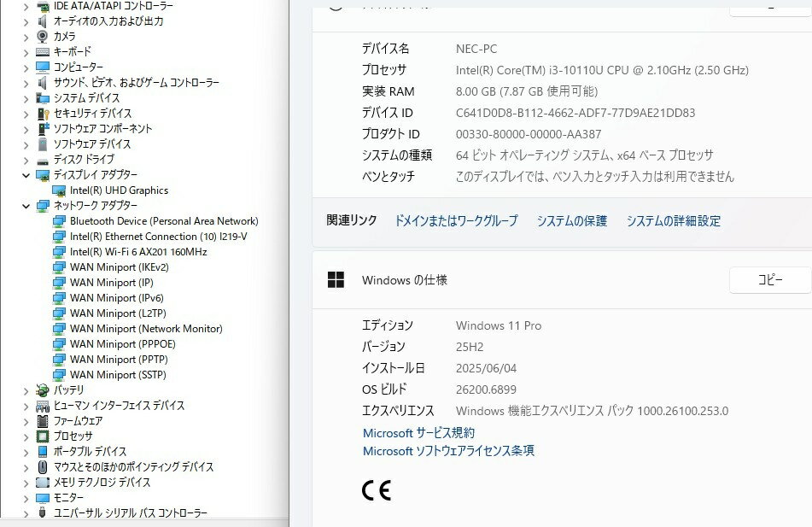Click the Windows logo beside Windows の仕様
The height and width of the screenshot is (527, 812).
click(x=336, y=280)
